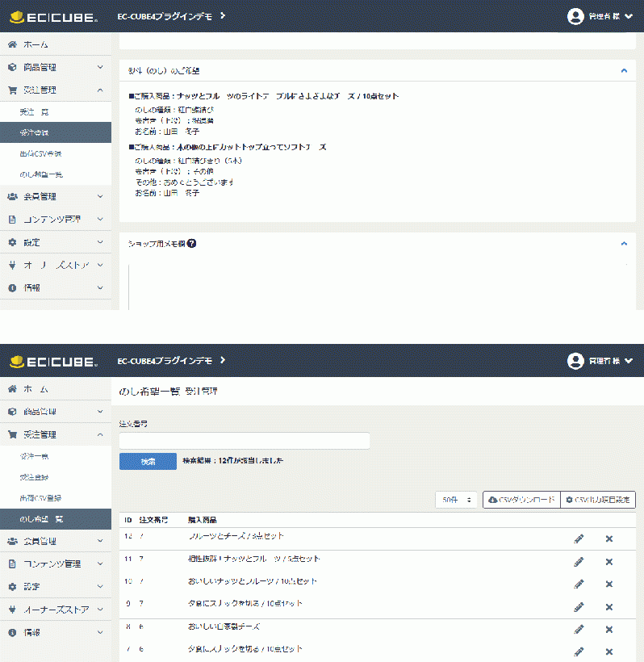Image resolution: width=644 pixels, height=662 pixels.
Task: Edit the ID 9 夕食にスパイスを row with its pencil
Action: (x=579, y=607)
